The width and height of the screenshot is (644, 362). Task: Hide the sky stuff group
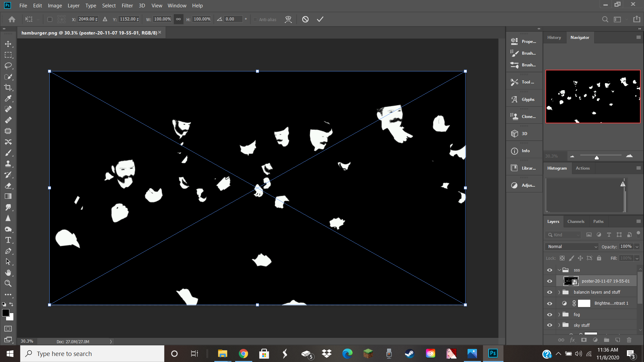[549, 325]
